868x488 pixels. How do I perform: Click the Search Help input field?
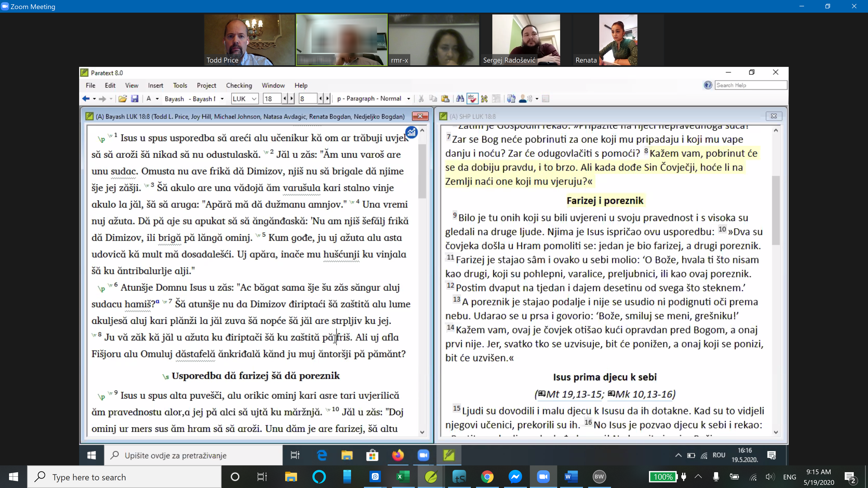751,85
